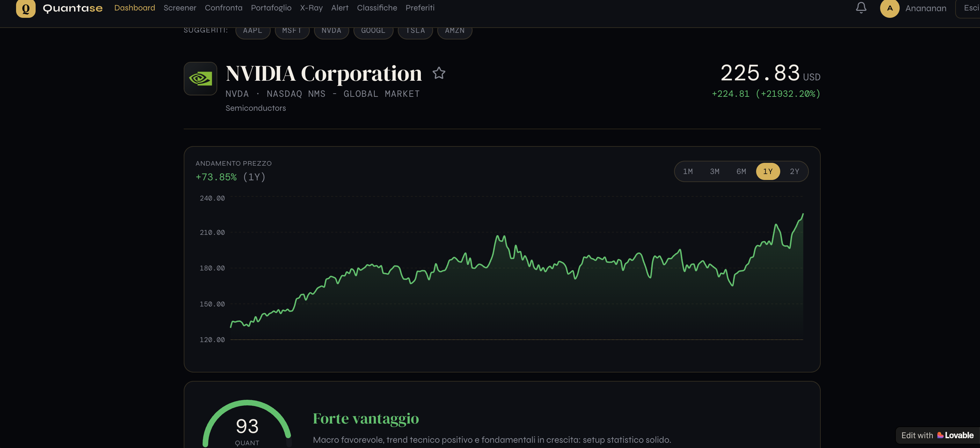Screen dimensions: 980x448
Task: Open the user avatar A
Action: 890,8
